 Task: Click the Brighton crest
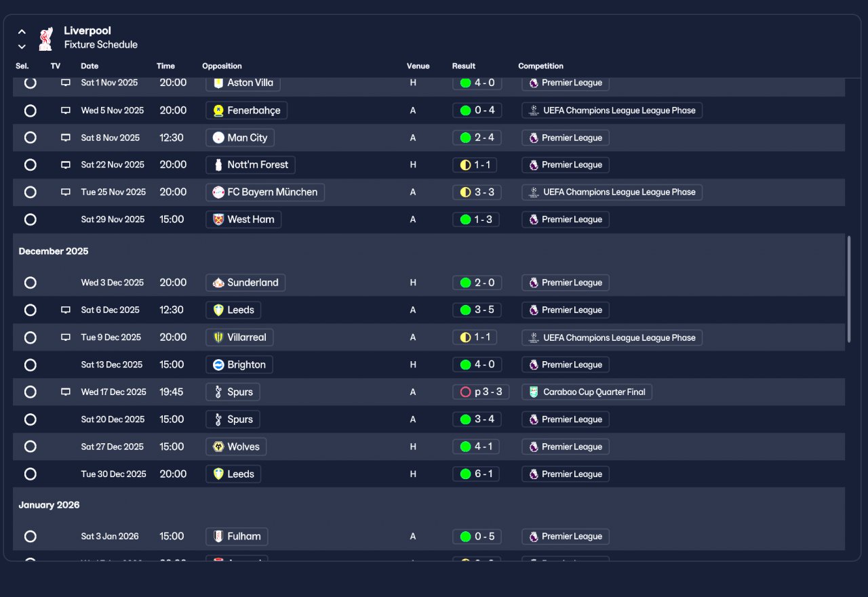pyautogui.click(x=218, y=365)
